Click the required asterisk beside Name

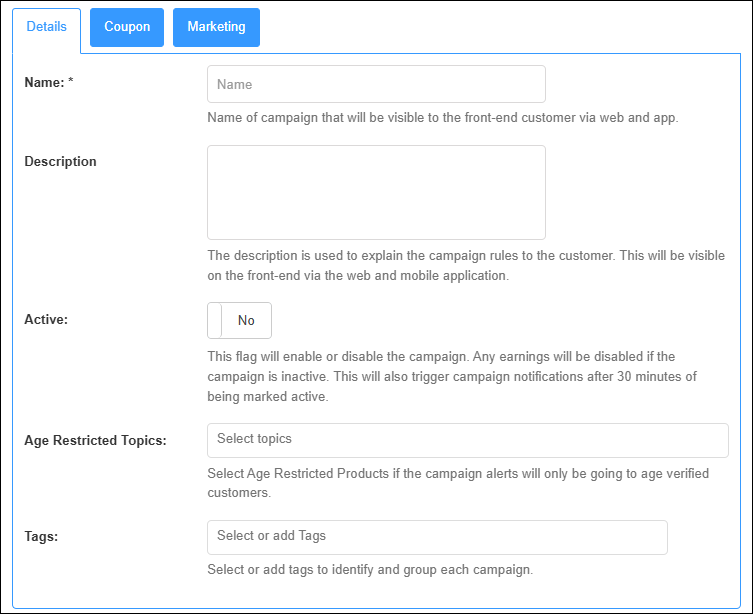point(71,82)
